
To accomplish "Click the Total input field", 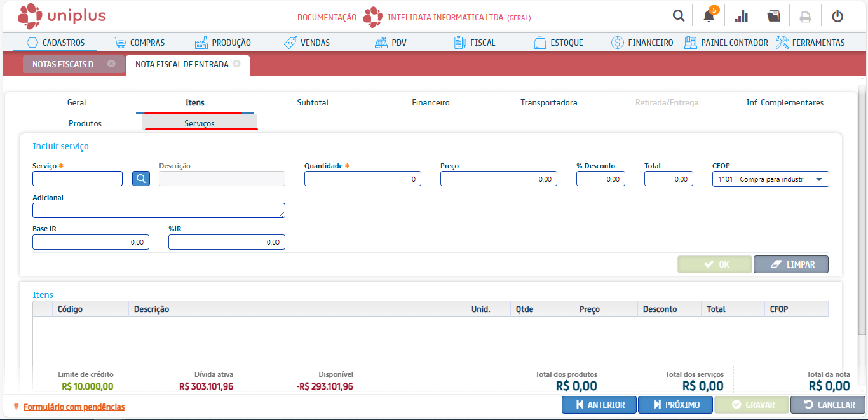I will click(668, 179).
